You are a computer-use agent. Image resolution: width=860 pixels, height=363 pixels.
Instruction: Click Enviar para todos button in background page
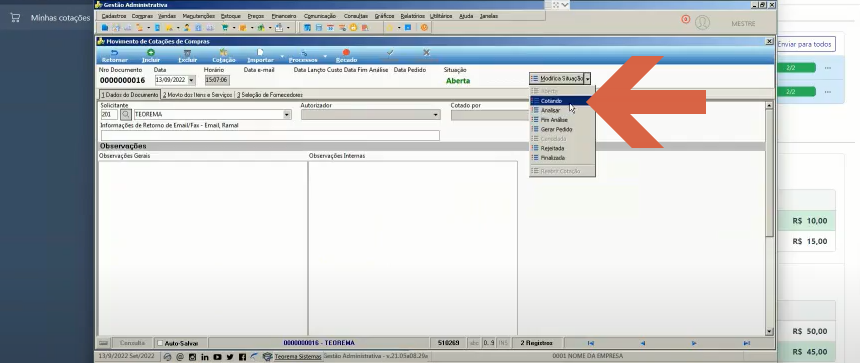805,44
